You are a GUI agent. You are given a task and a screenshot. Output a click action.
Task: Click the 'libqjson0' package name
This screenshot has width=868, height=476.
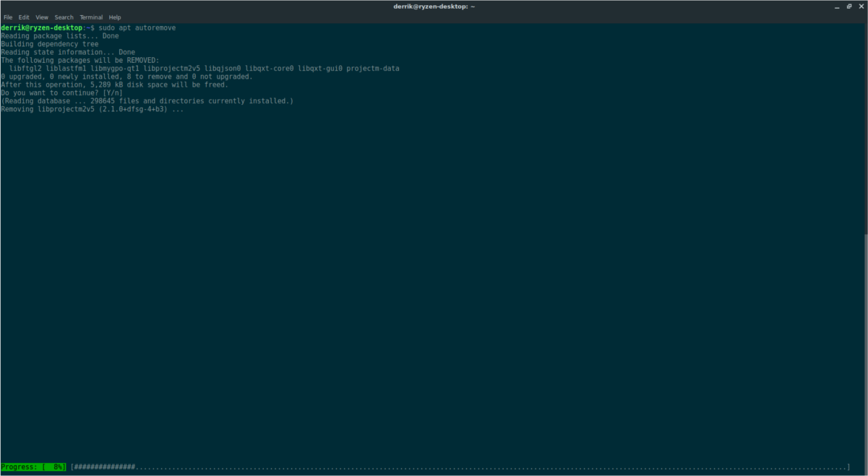tap(223, 69)
